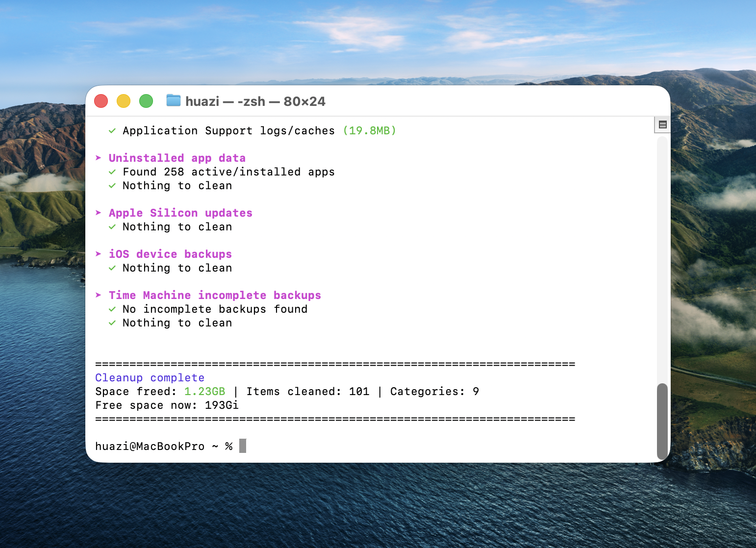Click the green (19.8MB) size text
The image size is (756, 548).
point(369,131)
